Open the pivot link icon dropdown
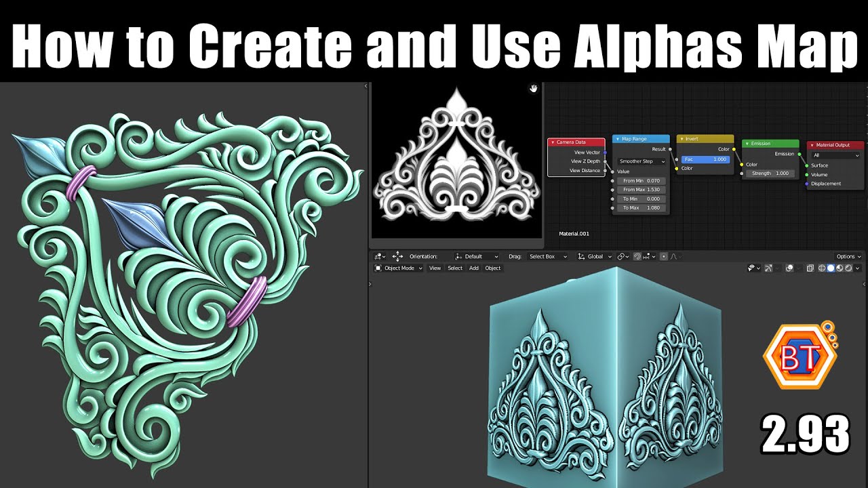Image resolution: width=868 pixels, height=488 pixels. tap(623, 256)
